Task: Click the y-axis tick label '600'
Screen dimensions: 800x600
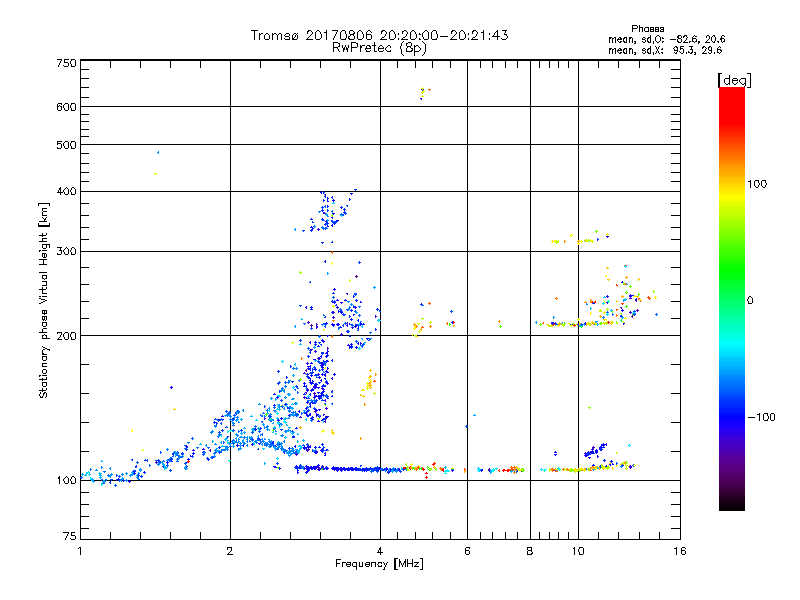Action: click(67, 107)
